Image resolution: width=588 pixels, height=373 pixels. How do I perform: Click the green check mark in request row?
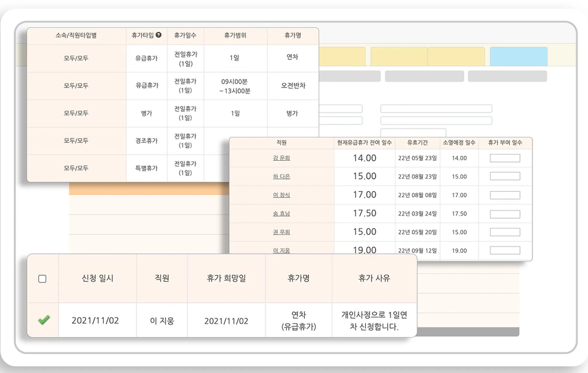44,320
